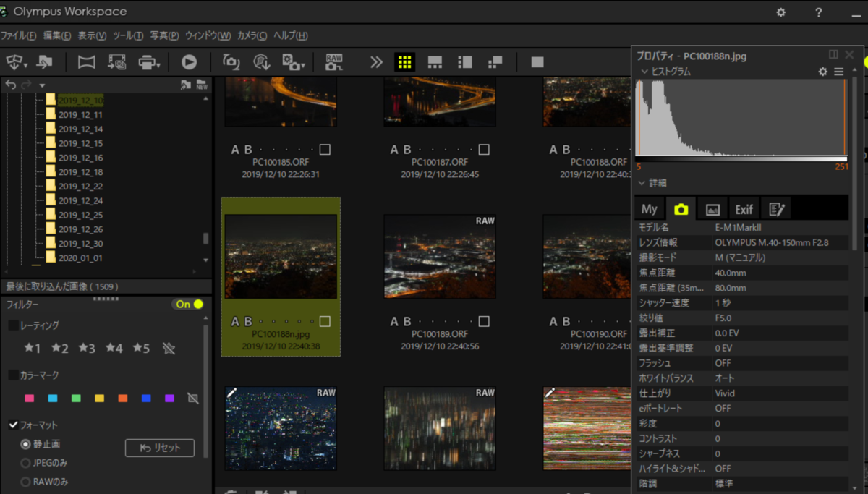Switch to the Exif tab

point(744,209)
